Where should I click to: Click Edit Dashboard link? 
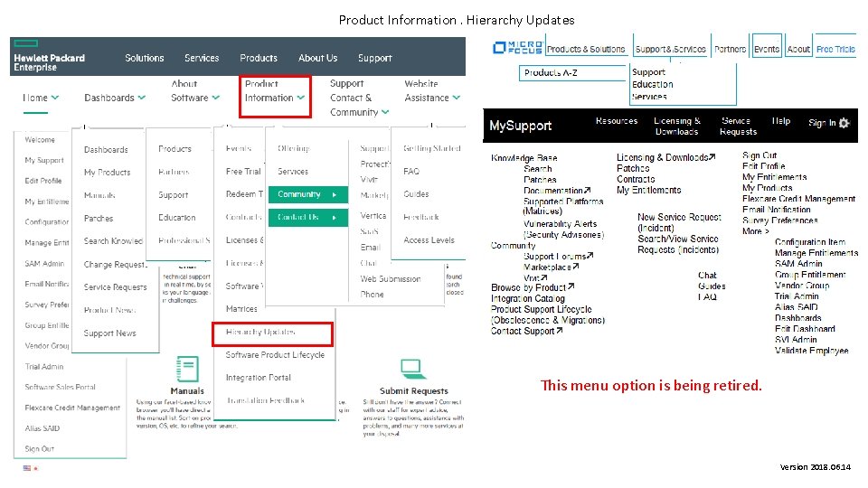pos(805,329)
